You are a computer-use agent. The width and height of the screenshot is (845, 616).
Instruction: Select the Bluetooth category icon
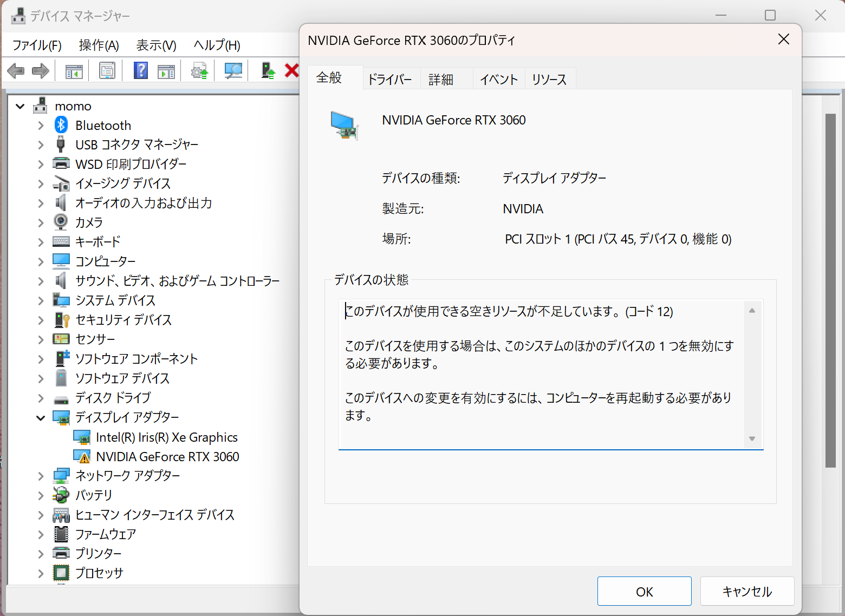(61, 125)
